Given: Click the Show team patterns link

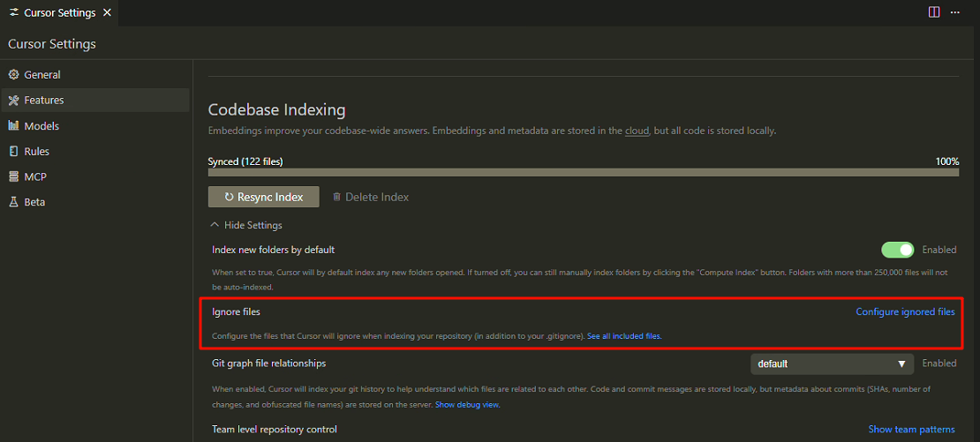Looking at the screenshot, I should (912, 429).
